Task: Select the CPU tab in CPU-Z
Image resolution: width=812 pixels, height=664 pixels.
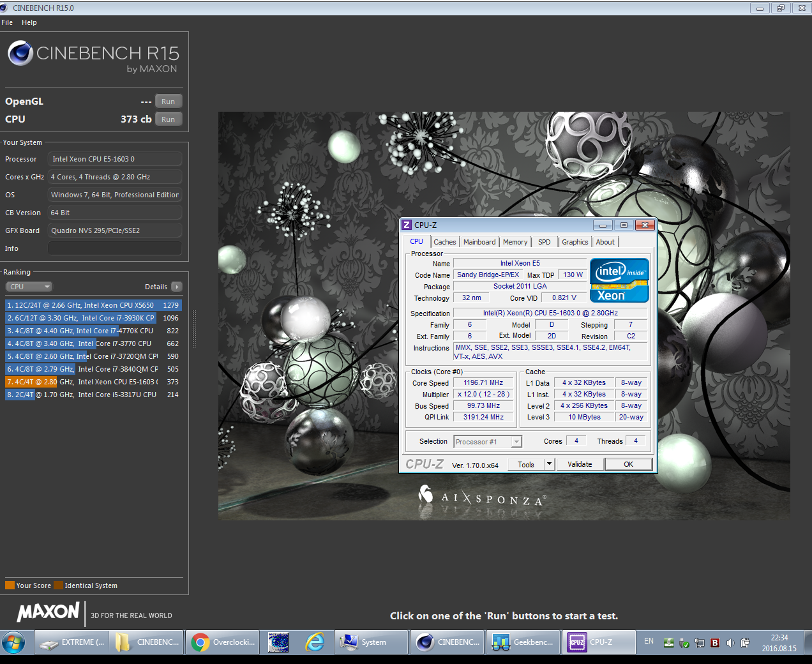Action: 417,241
